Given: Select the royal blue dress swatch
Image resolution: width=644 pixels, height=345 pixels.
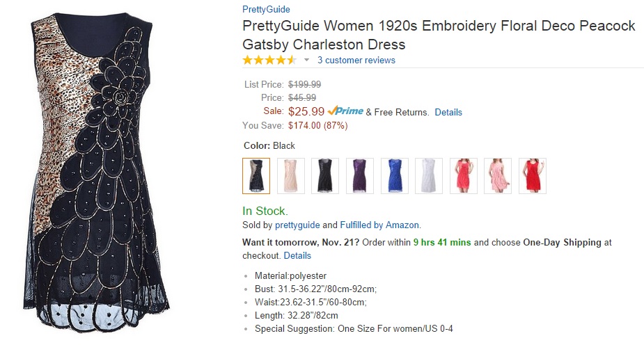Looking at the screenshot, I should (394, 175).
